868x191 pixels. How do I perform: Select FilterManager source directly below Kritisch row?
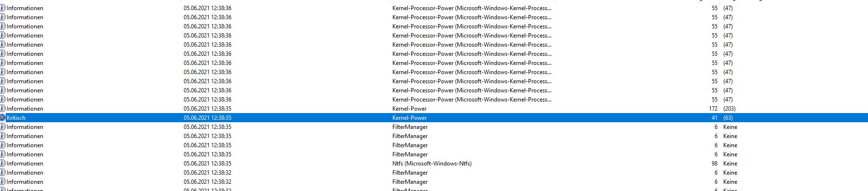[410, 127]
